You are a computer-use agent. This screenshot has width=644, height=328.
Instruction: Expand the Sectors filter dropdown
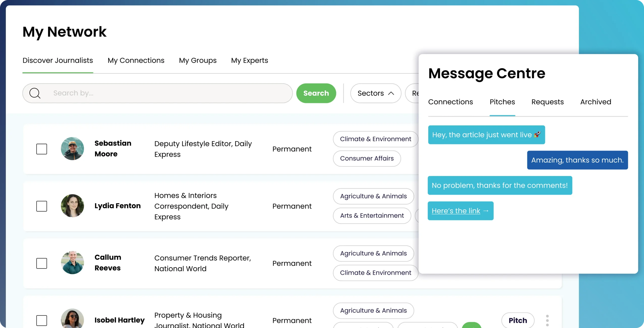pyautogui.click(x=371, y=93)
